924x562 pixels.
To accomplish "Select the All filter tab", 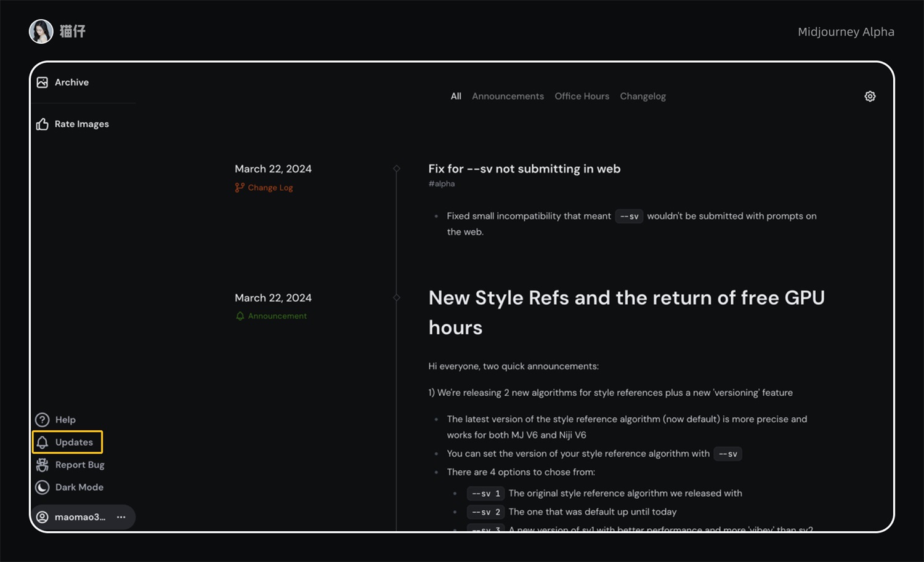I will (x=456, y=96).
